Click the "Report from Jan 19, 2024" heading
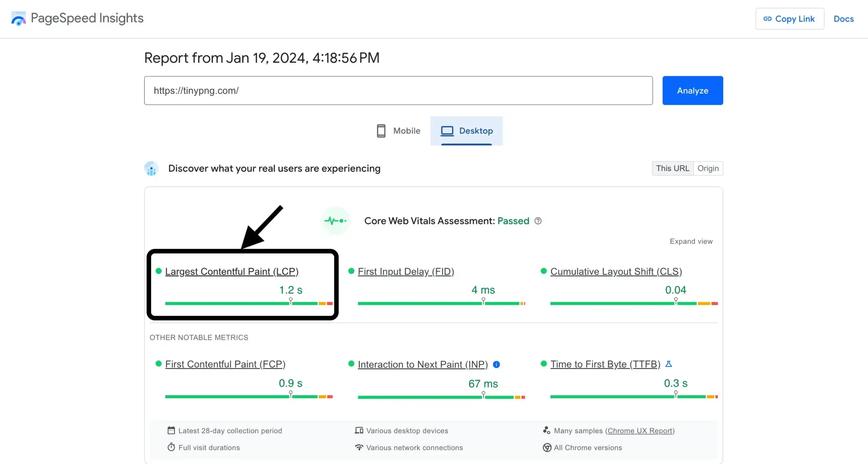 [x=262, y=58]
